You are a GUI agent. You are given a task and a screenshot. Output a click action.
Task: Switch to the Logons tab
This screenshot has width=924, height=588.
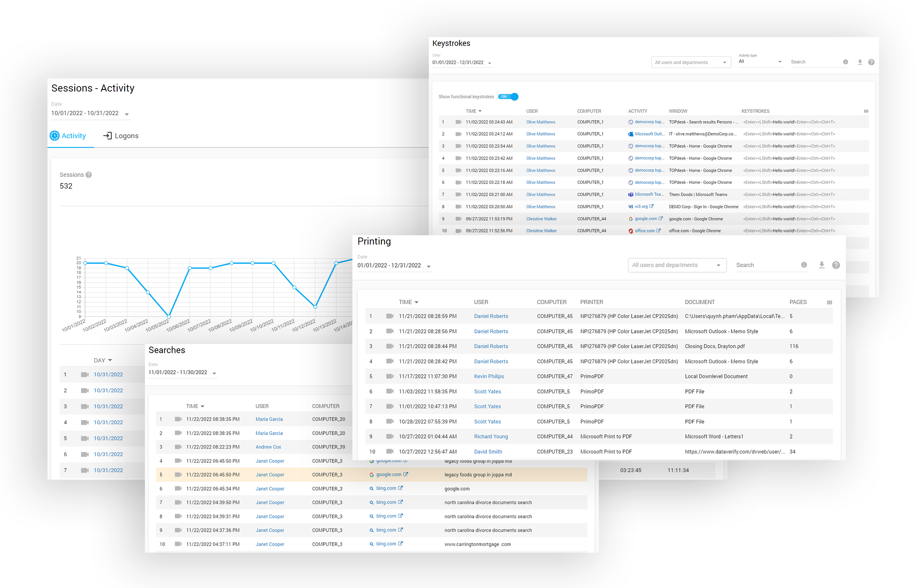pyautogui.click(x=121, y=136)
